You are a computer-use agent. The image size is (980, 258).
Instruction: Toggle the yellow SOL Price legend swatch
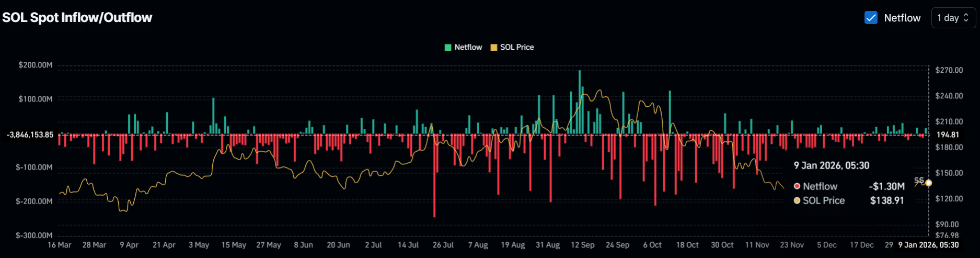pyautogui.click(x=493, y=47)
